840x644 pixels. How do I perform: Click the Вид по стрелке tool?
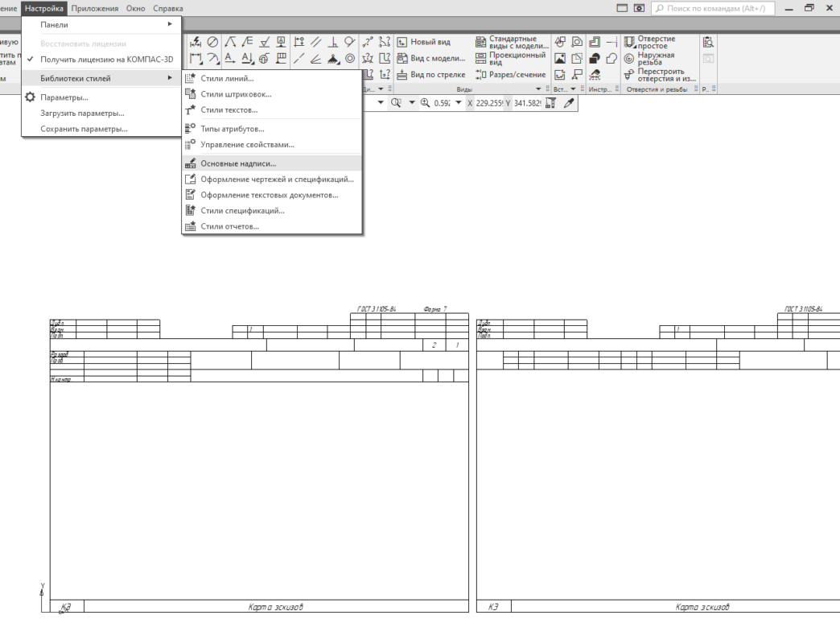[431, 75]
